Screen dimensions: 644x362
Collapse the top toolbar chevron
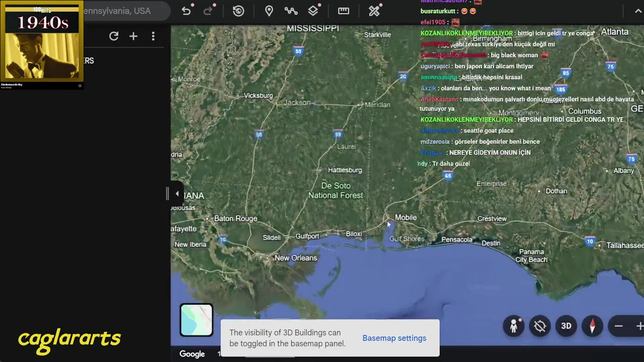(x=638, y=11)
